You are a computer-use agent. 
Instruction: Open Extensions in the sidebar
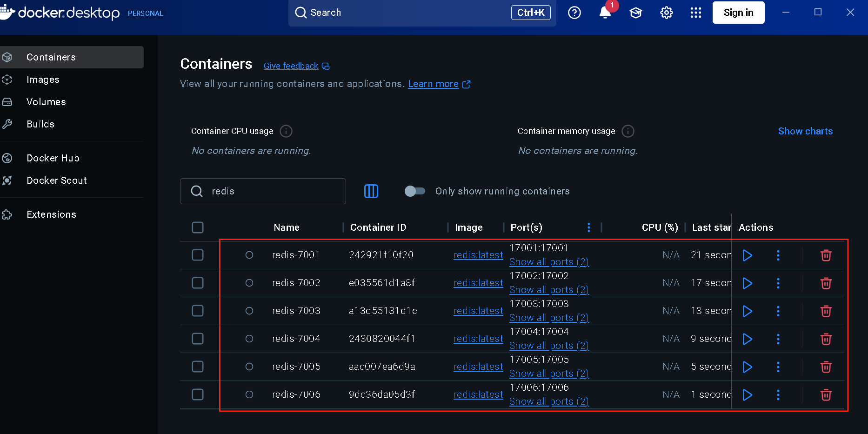72,214
